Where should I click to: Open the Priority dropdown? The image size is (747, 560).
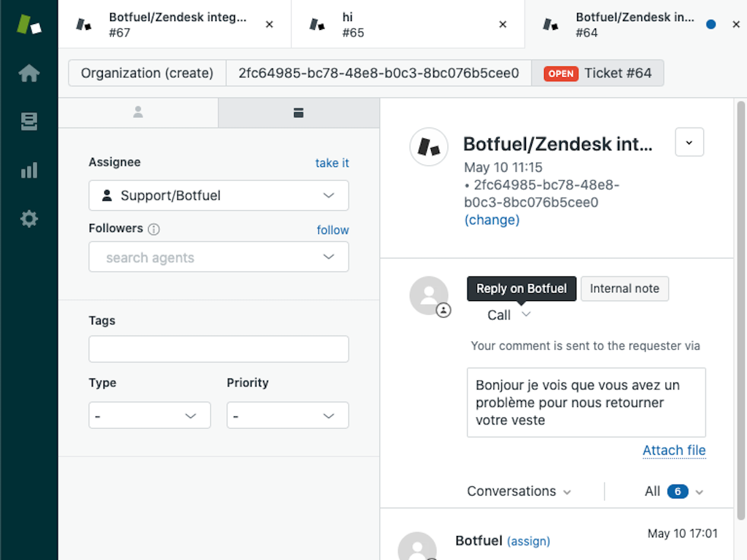pos(287,416)
